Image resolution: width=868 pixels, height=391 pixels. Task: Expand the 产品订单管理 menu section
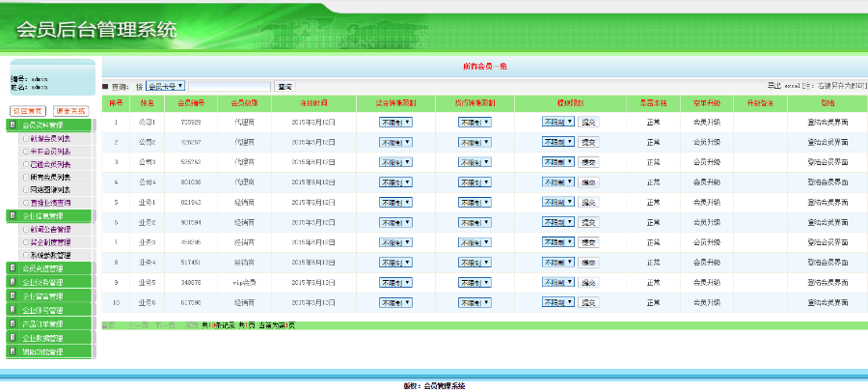coord(49,323)
